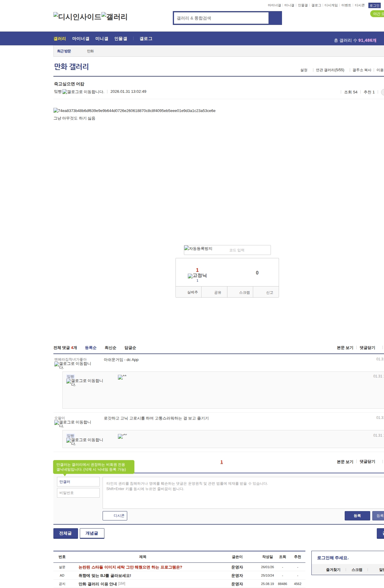Open the 디시콘 picker in comment form
This screenshot has width=384, height=588.
coord(115,516)
